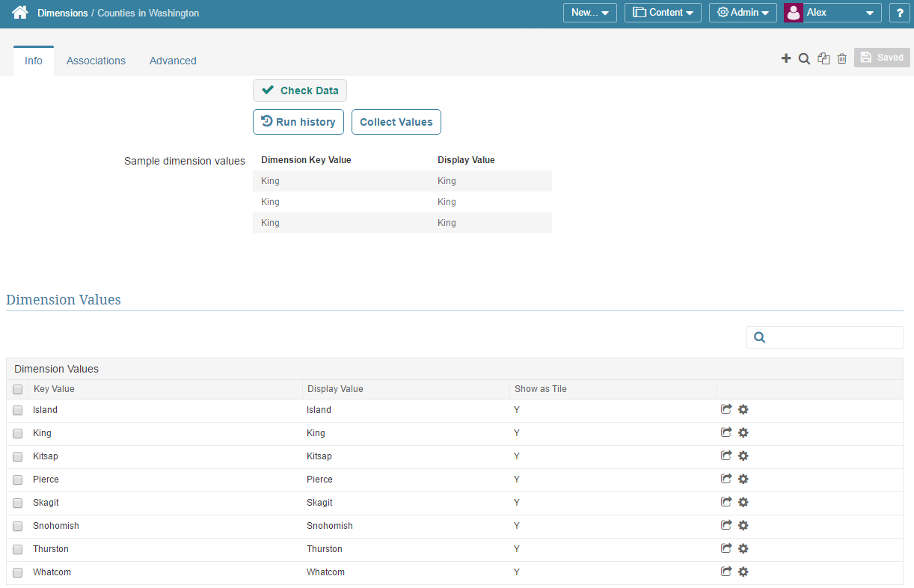Check the select-all checkbox in Dimension Values header
The image size is (914, 588).
tap(17, 389)
